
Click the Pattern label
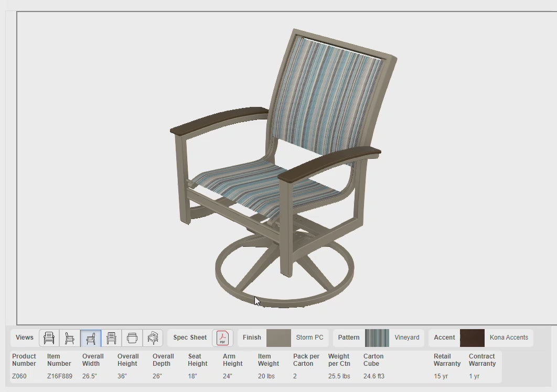tap(349, 337)
